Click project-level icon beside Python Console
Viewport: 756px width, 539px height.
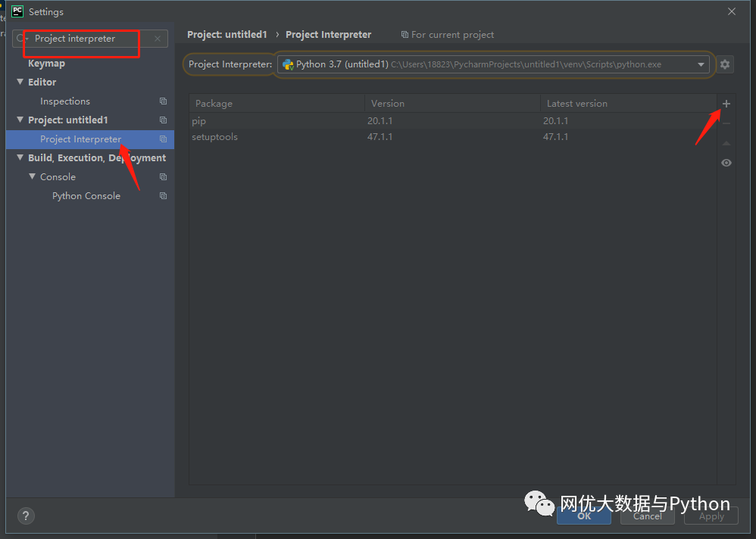(x=163, y=196)
